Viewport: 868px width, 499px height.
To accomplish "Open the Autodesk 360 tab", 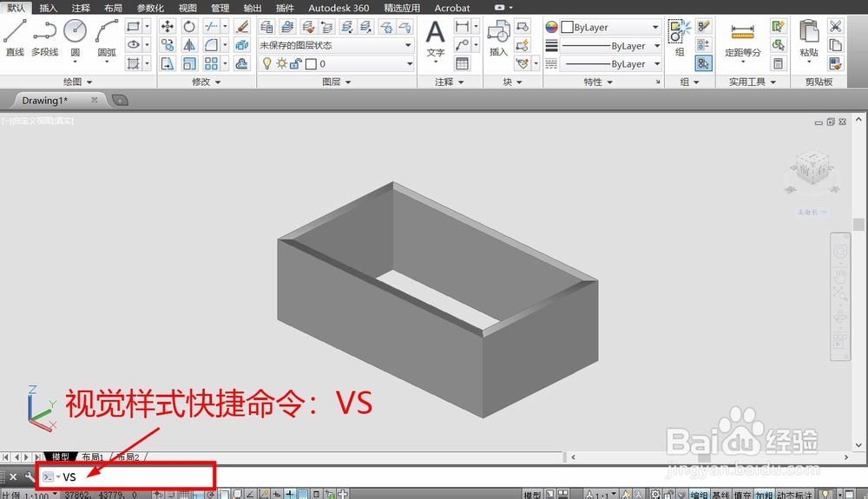I will click(x=339, y=8).
